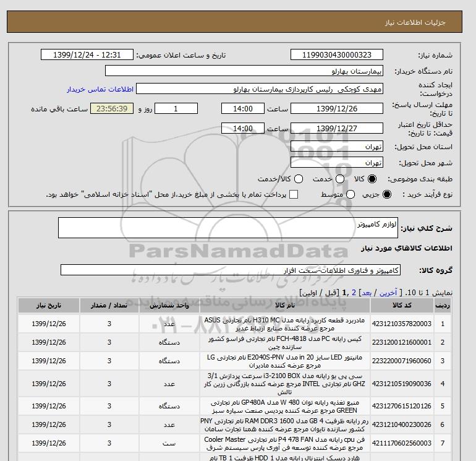Image resolution: width=476 pixels, height=461 pixels.
Task: Select product code 423121035782​0003
Action: (402, 324)
